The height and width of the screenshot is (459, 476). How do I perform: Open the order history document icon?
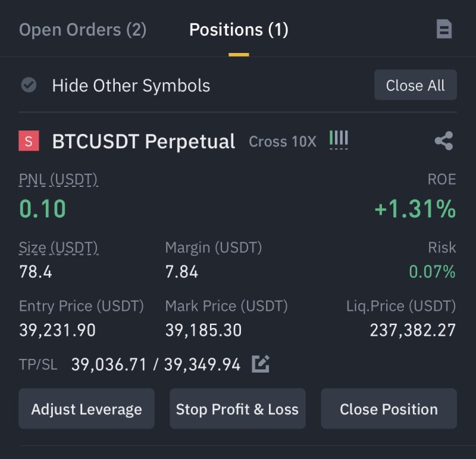pyautogui.click(x=444, y=29)
